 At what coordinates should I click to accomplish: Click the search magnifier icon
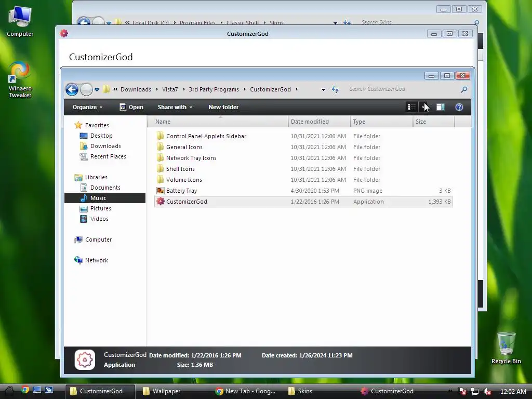click(464, 89)
